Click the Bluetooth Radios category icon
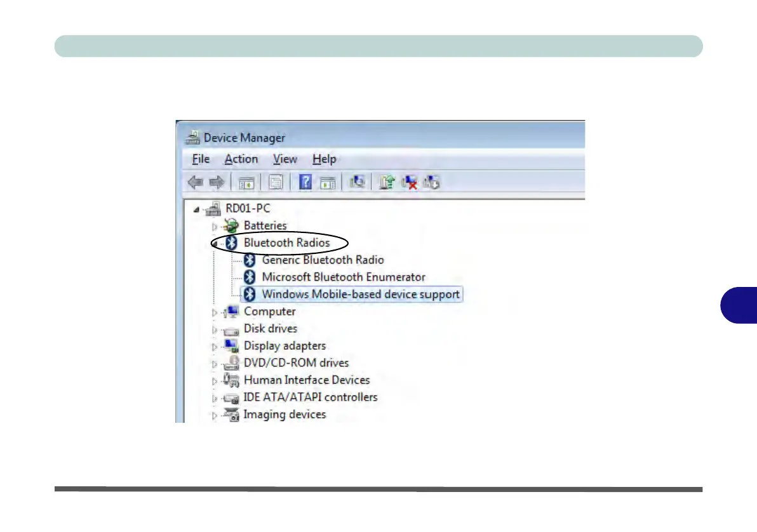757x532 pixels. tap(232, 243)
